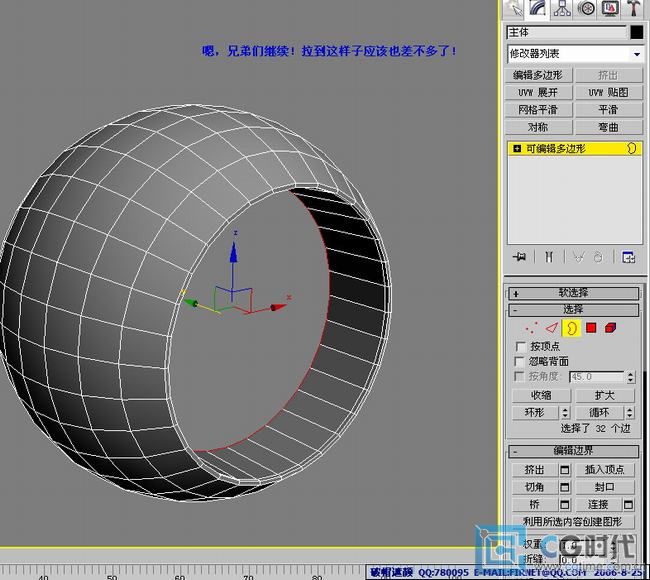Image resolution: width=650 pixels, height=580 pixels.
Task: Click the red X axis gizmo arrow
Action: 279,307
